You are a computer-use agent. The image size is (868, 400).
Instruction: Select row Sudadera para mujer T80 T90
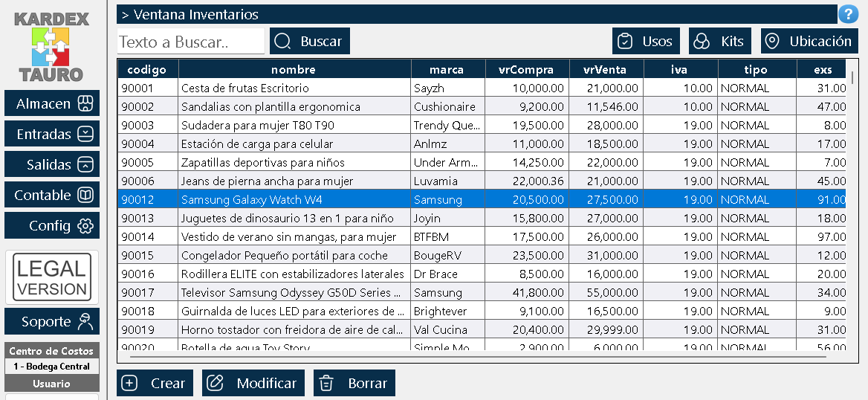point(482,125)
